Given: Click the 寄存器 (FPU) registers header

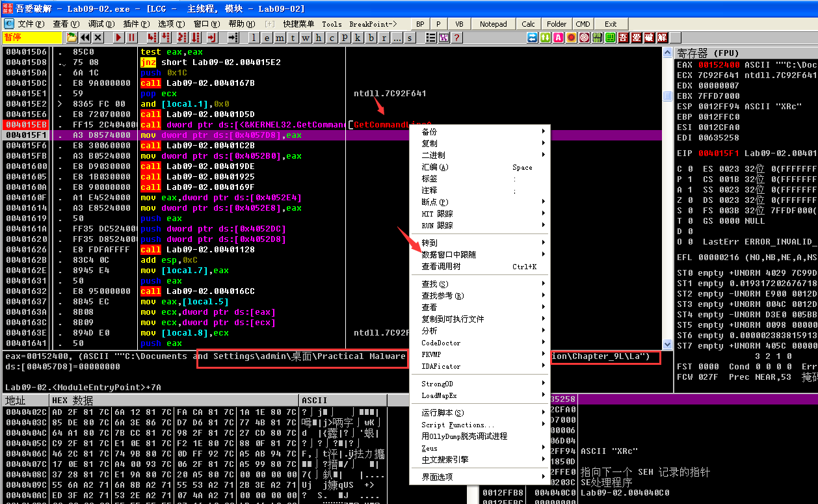Looking at the screenshot, I should point(746,53).
